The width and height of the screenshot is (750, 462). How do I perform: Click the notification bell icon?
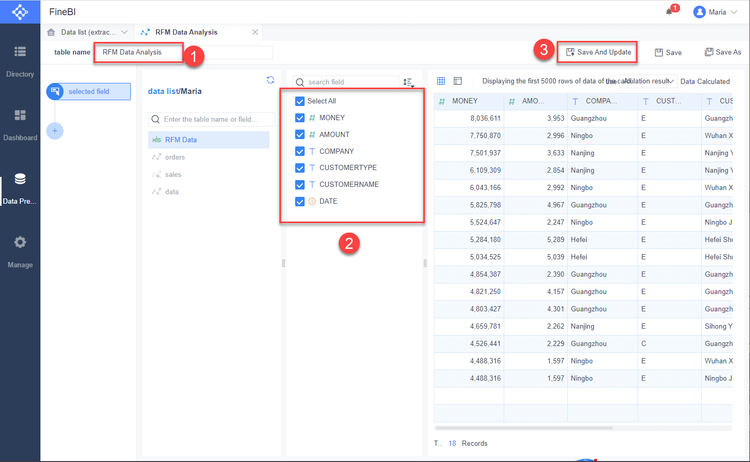[669, 11]
